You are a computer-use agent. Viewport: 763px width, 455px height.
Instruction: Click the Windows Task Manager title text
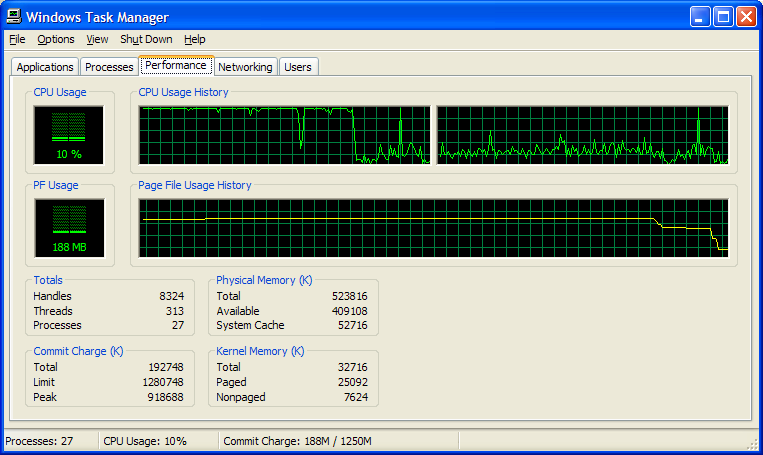(97, 18)
